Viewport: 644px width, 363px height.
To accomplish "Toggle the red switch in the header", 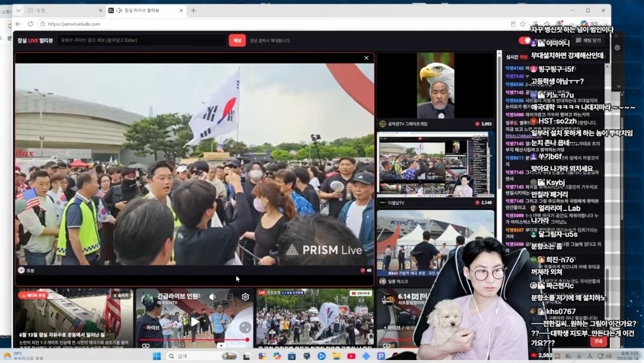I will [525, 40].
